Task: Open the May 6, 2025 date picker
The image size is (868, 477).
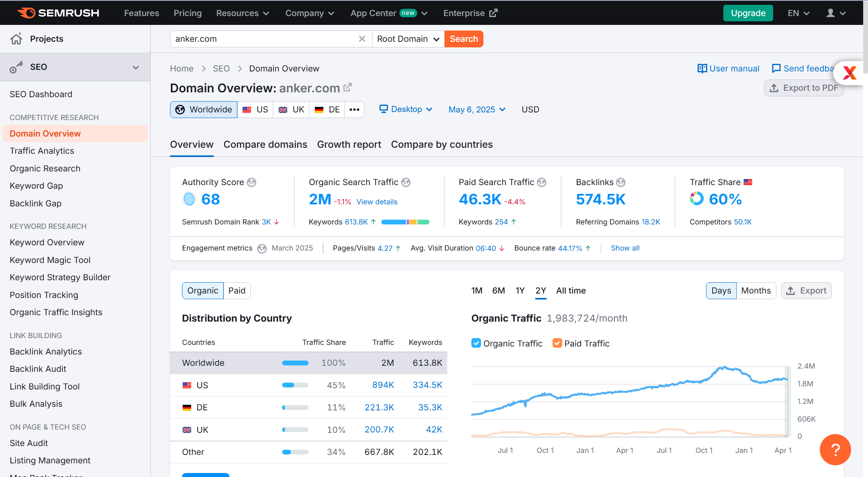Action: [x=477, y=110]
